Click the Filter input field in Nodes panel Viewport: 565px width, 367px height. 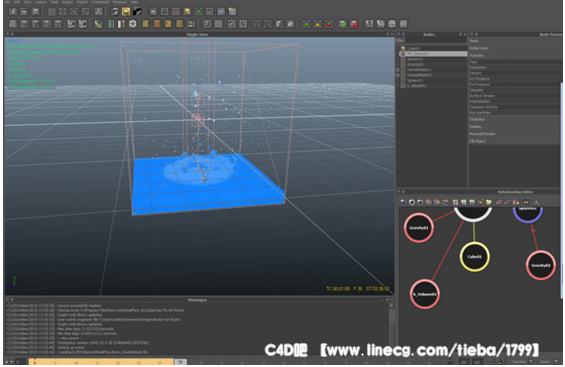coord(436,41)
